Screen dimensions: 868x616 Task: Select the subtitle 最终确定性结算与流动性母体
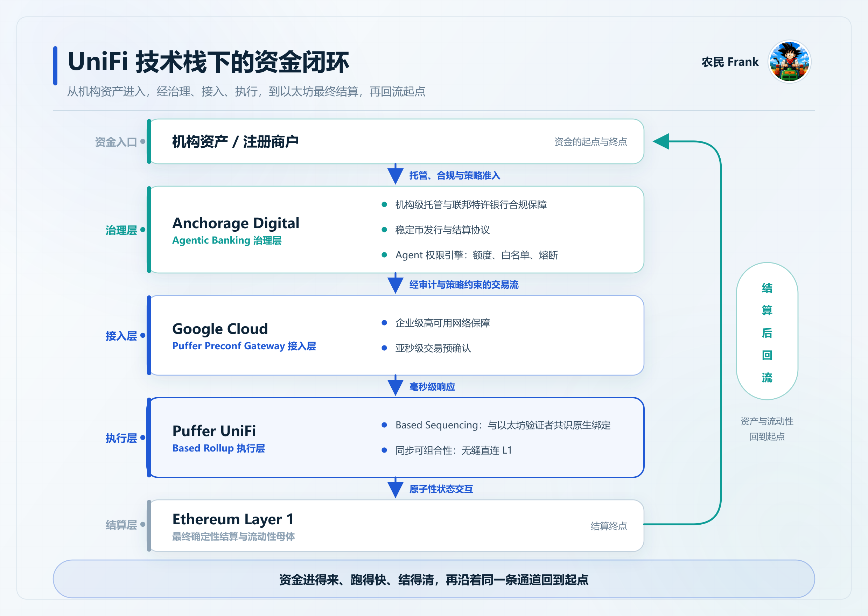233,537
